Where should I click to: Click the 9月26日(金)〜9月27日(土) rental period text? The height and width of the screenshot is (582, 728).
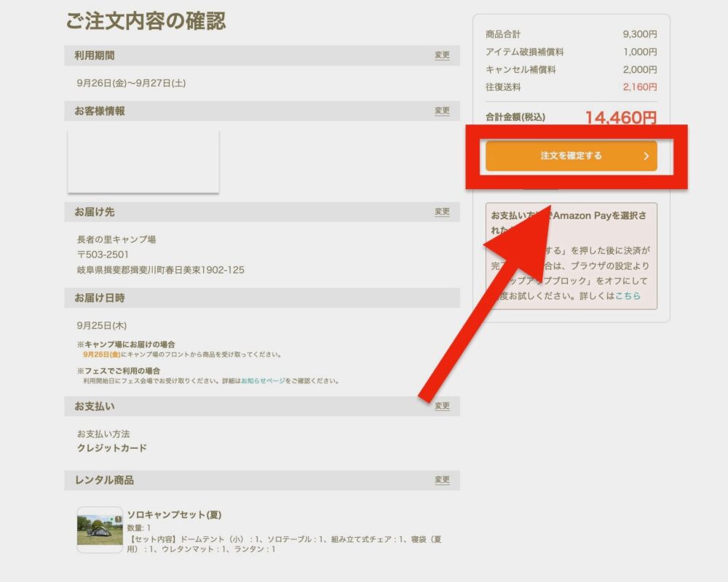(x=131, y=83)
